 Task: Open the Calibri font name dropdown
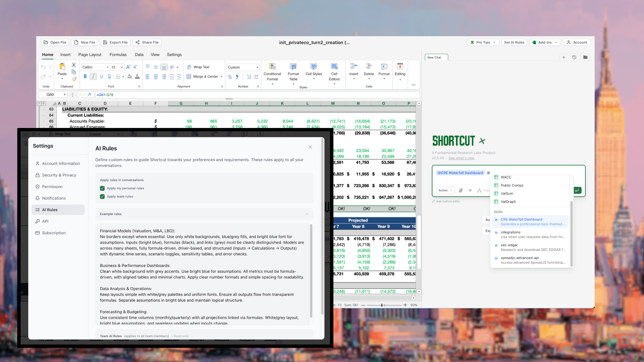click(x=108, y=67)
